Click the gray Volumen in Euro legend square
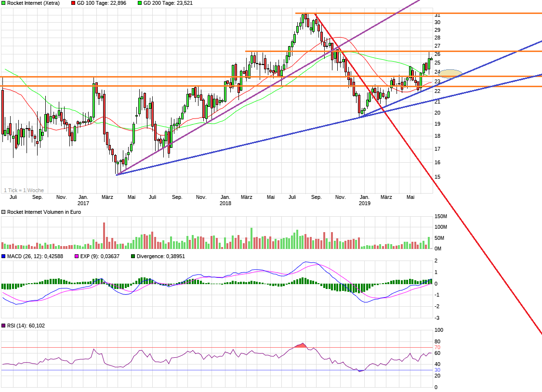 3,212
